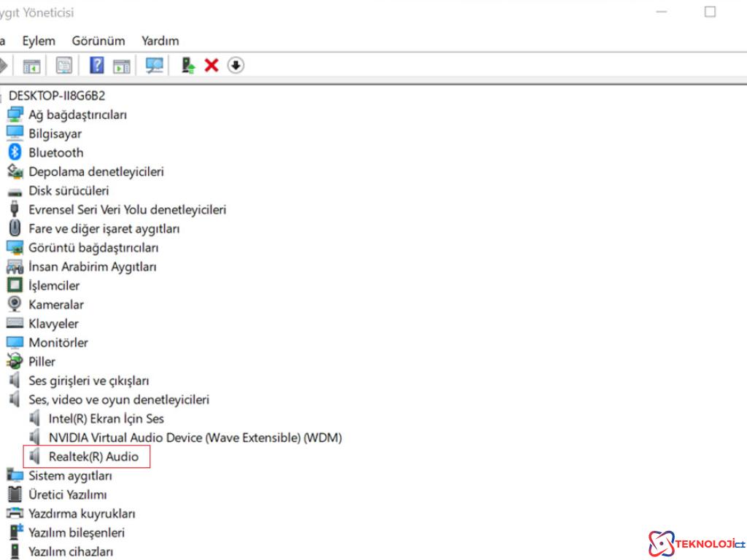This screenshot has height=560, width=747.
Task: Expand the Görüntü bağdaştırıcıları category
Action: 93,247
